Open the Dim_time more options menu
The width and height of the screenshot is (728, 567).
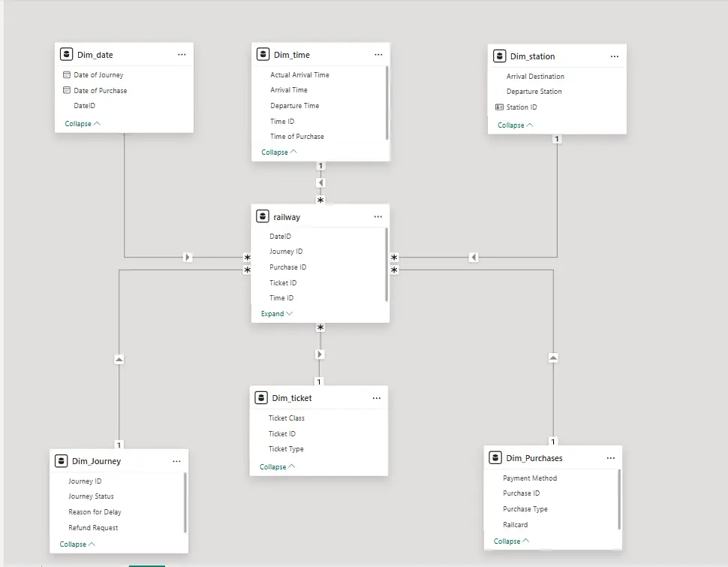point(378,55)
